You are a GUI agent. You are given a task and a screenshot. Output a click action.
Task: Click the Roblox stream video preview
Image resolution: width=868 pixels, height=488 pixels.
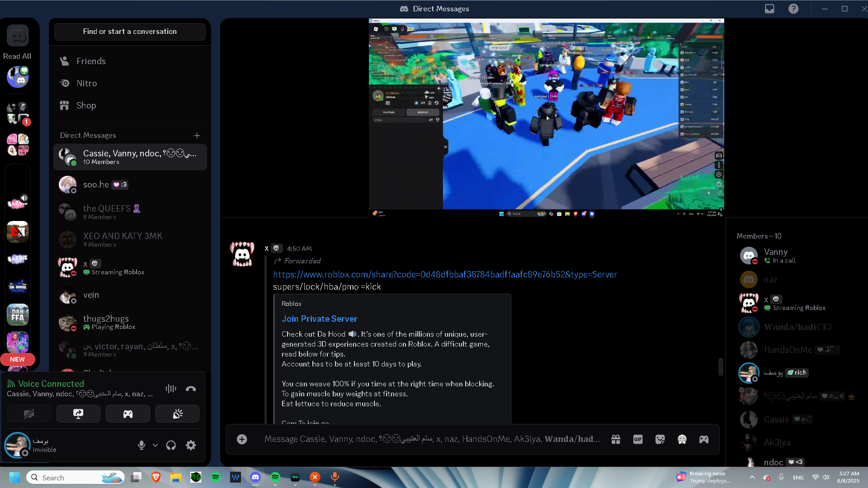pyautogui.click(x=547, y=118)
